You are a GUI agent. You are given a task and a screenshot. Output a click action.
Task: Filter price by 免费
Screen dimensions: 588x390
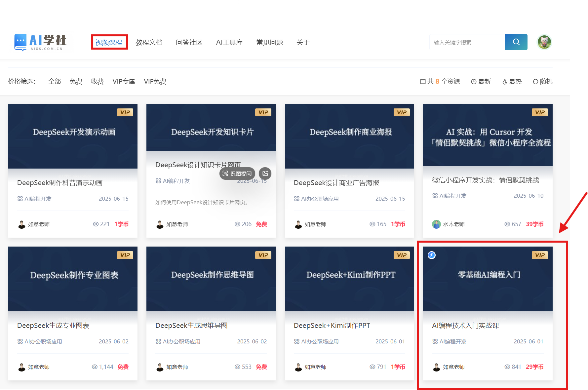pos(76,81)
